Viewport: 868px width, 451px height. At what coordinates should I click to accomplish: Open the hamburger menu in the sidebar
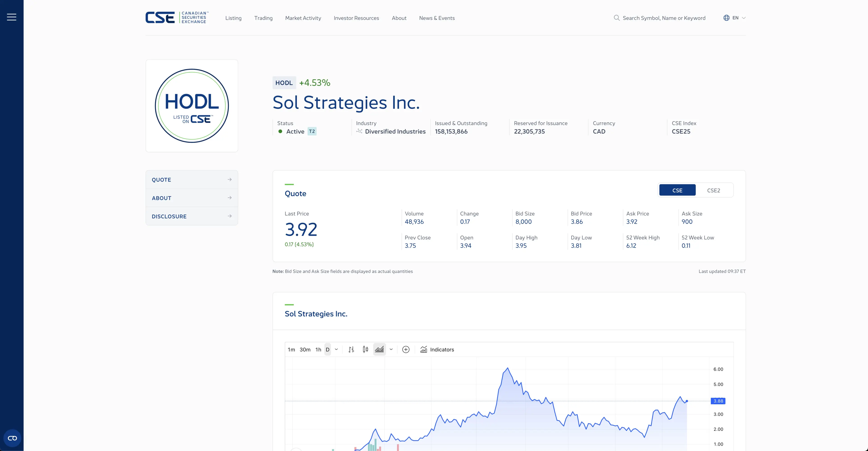click(x=11, y=17)
